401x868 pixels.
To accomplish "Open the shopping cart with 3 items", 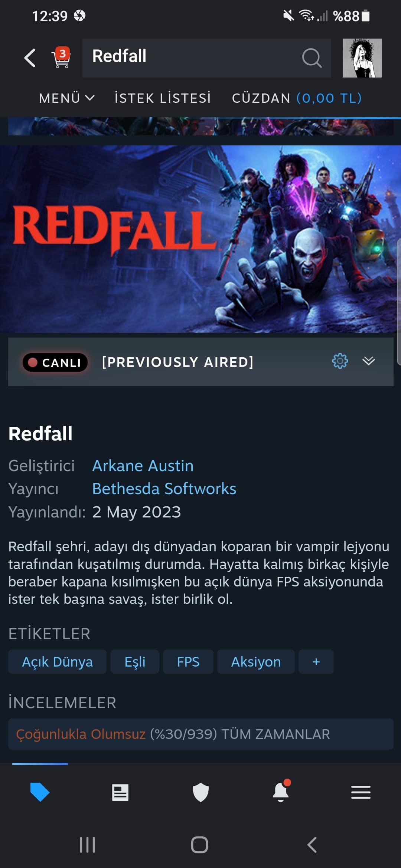I will (x=62, y=57).
